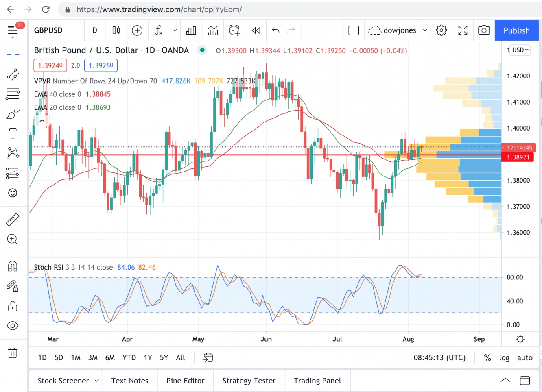Select the crosshair cursor tool
The image size is (542, 392).
pyautogui.click(x=13, y=54)
